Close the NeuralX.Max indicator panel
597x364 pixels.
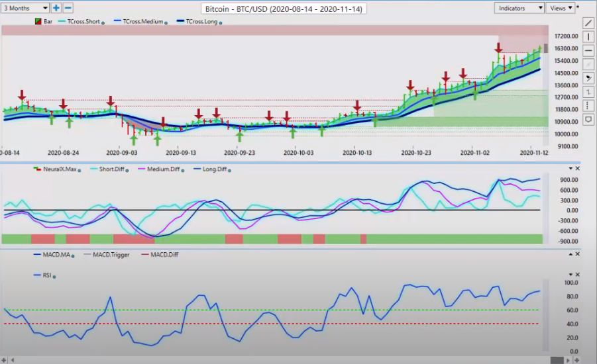[578, 169]
